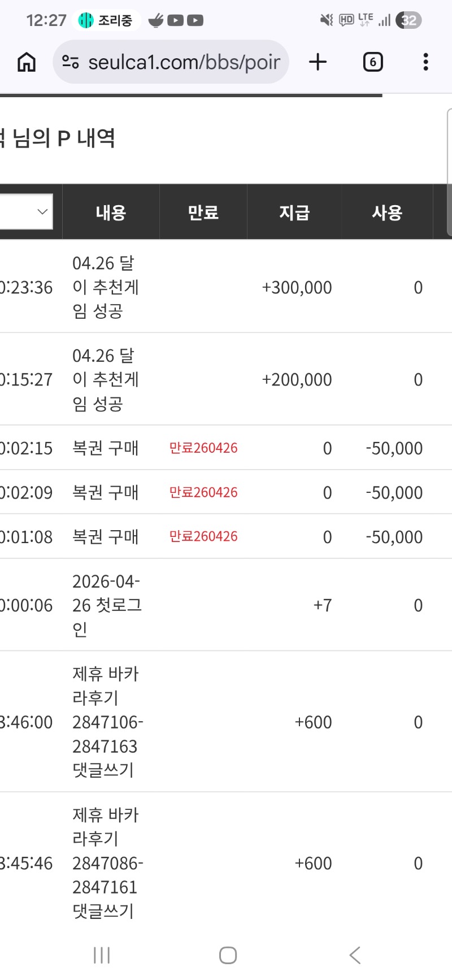The height and width of the screenshot is (980, 452).
Task: Tap the browser home icon
Action: pyautogui.click(x=27, y=62)
